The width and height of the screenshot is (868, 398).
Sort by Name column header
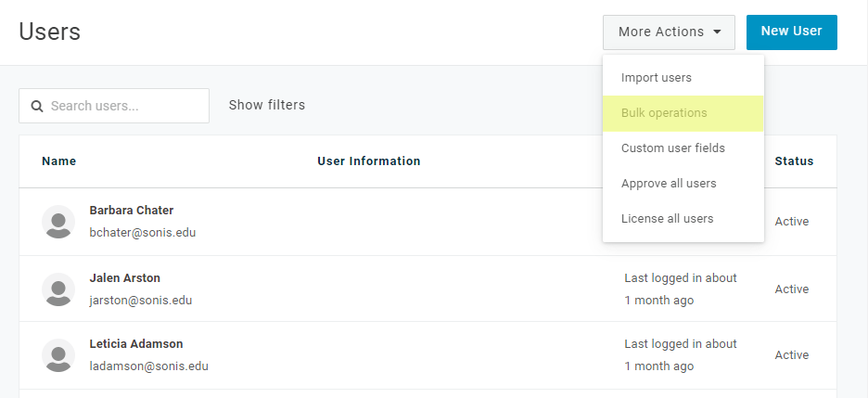click(59, 161)
